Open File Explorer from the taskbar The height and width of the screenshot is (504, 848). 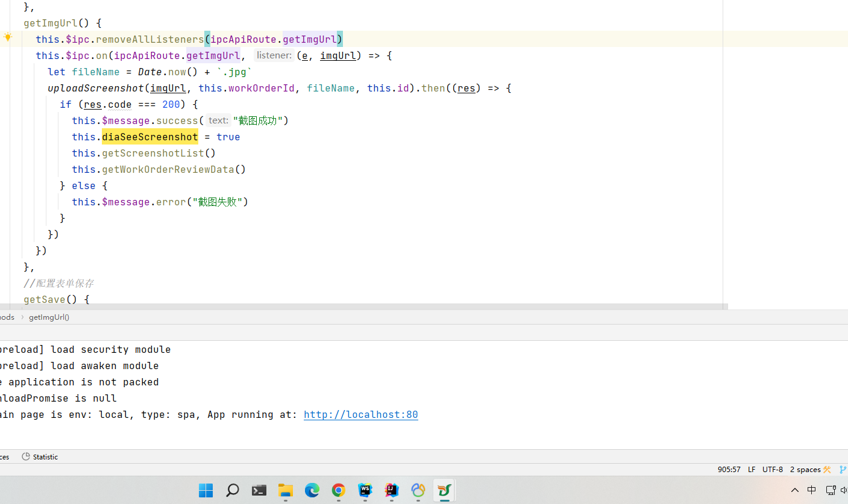[286, 490]
